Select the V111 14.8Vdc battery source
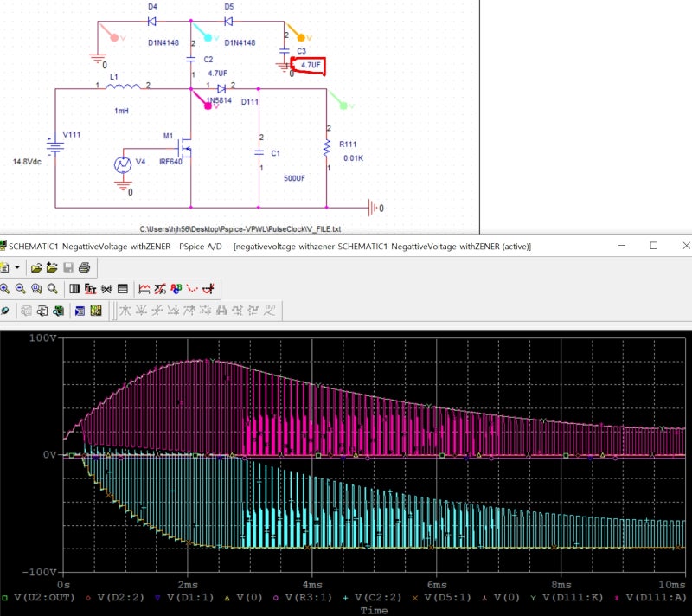This screenshot has width=692, height=616. [56, 146]
